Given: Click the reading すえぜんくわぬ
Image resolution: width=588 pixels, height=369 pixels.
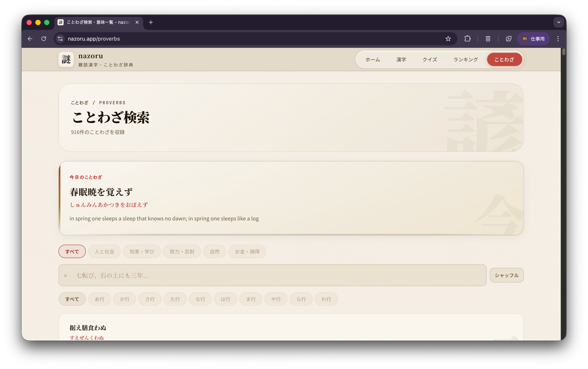Looking at the screenshot, I should (x=87, y=338).
